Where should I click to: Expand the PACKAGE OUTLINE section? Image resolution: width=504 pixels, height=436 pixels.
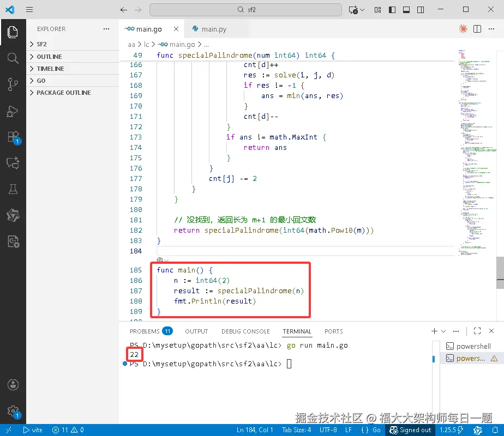(x=73, y=93)
